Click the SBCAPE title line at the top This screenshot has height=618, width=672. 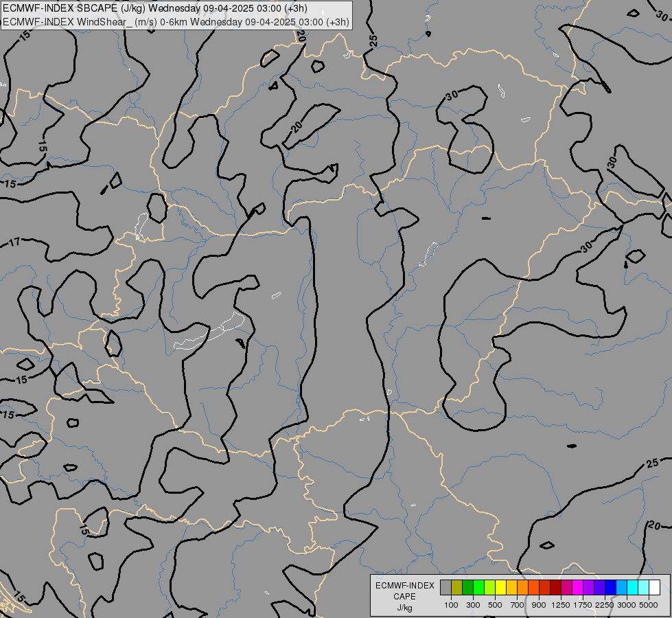(x=154, y=8)
